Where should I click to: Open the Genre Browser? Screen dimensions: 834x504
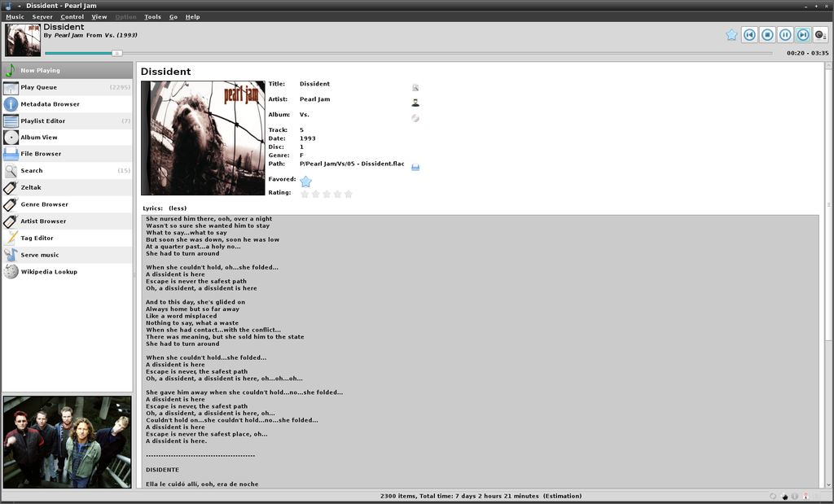67,204
